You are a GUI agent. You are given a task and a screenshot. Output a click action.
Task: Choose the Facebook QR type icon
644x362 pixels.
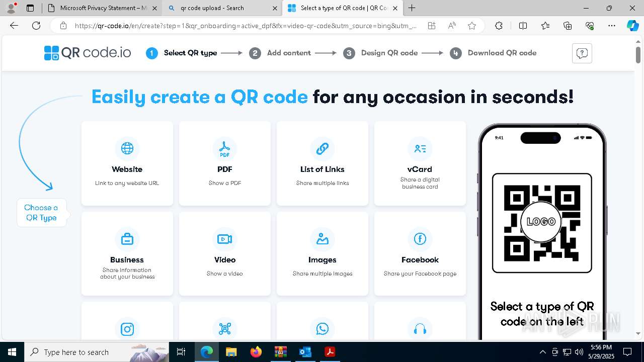[x=420, y=239]
